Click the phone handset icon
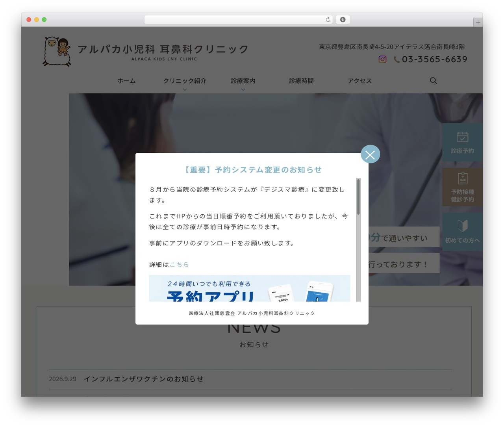 tap(397, 59)
